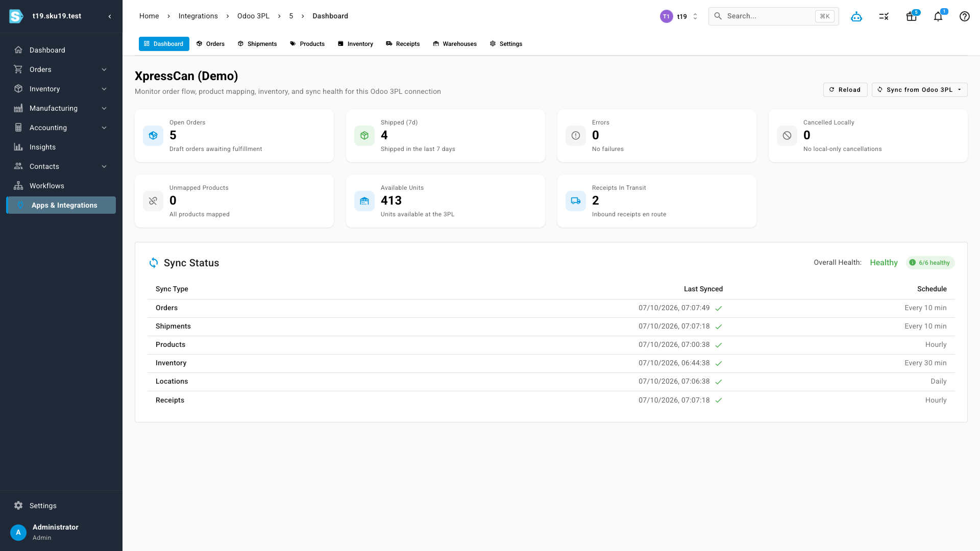980x551 pixels.
Task: Switch to the Products tab
Action: click(307, 44)
